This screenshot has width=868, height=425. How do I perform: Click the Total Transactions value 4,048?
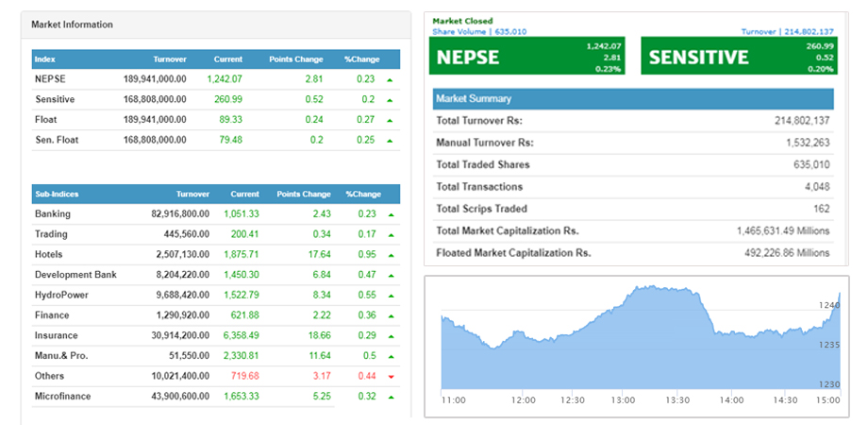(818, 187)
